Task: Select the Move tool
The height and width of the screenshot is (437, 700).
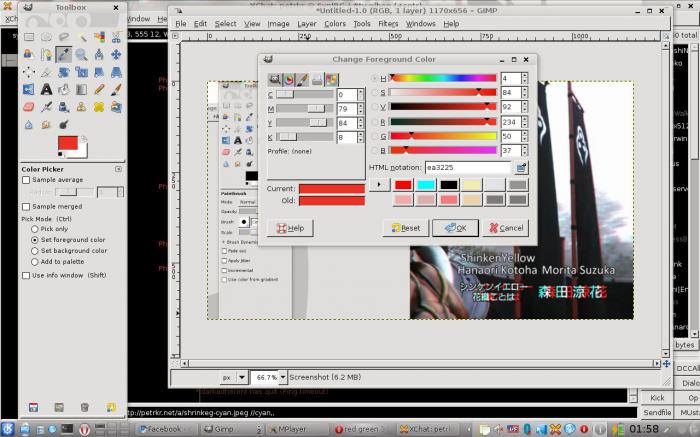Action: pos(116,54)
